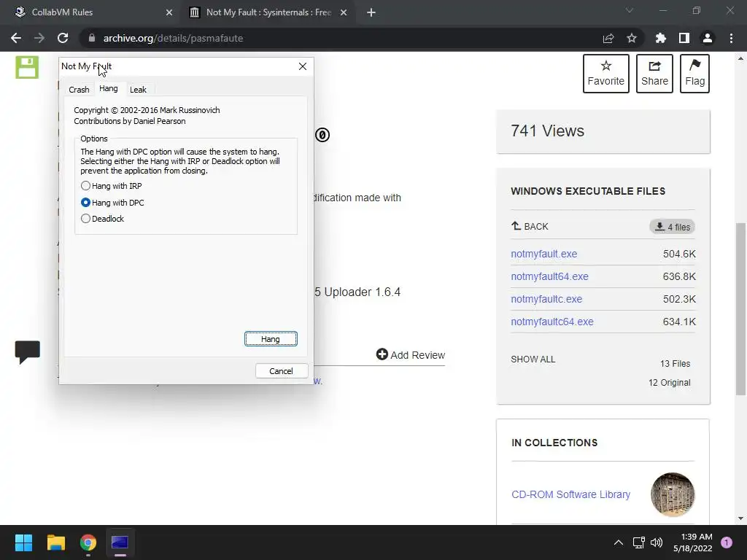This screenshot has width=747, height=560.
Task: Click the Chrome taskbar icon
Action: 88,542
